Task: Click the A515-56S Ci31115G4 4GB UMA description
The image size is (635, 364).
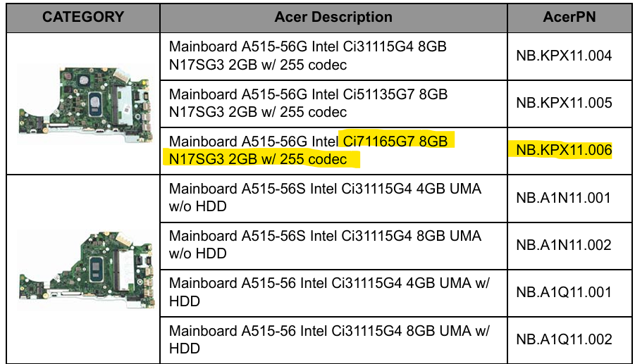Action: (325, 198)
